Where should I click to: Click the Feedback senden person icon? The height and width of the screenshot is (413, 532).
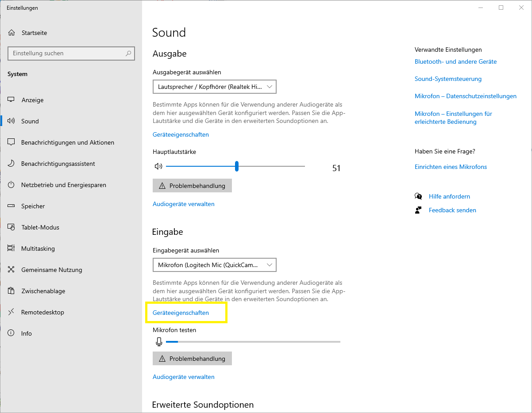coord(418,210)
